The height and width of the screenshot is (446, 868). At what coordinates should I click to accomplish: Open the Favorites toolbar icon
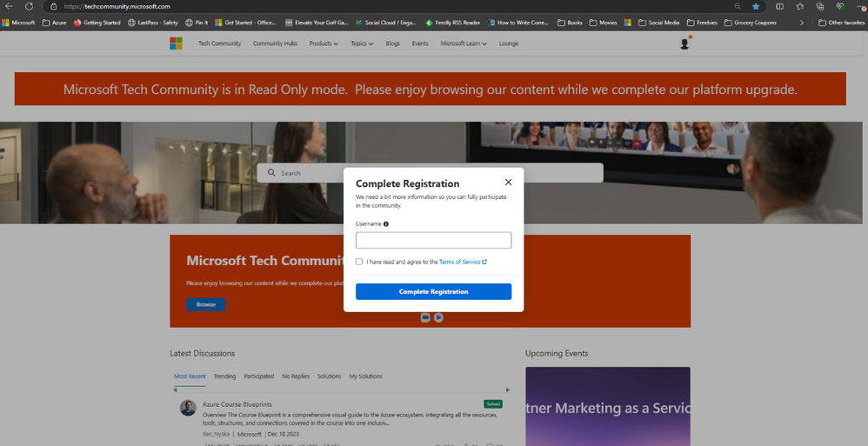(800, 7)
